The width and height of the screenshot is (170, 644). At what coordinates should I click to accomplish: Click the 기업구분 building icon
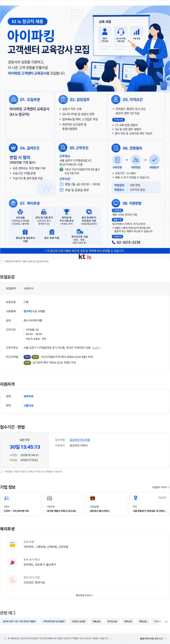50,498
